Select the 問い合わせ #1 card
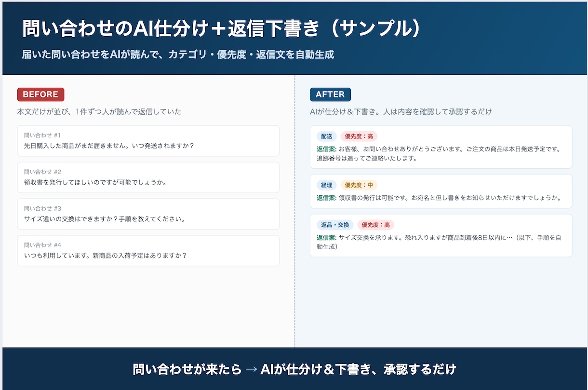 tap(148, 141)
